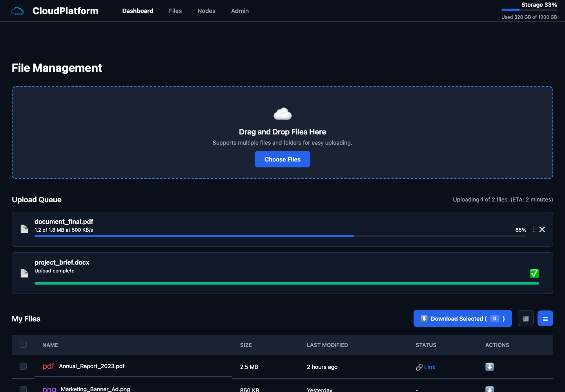Click the green checkmark for project_brief.docx

[x=534, y=274]
